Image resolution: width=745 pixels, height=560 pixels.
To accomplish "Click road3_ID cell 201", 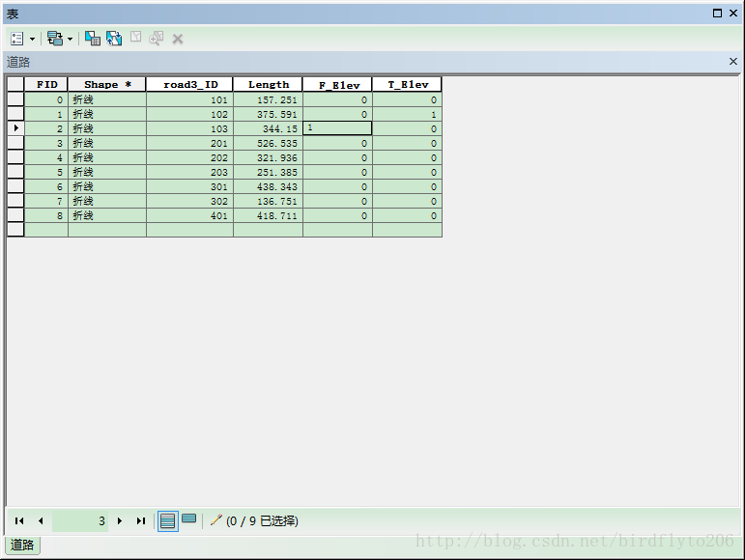I will pyautogui.click(x=189, y=143).
